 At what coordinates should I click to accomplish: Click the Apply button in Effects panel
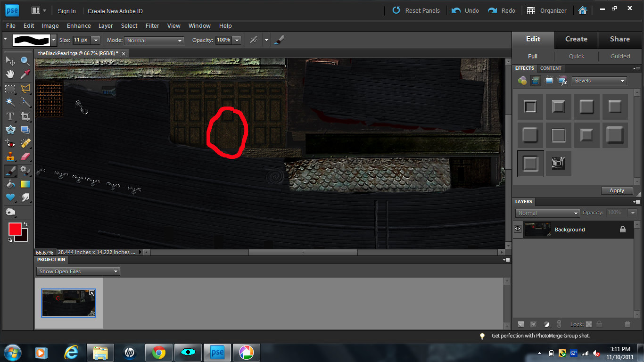617,190
